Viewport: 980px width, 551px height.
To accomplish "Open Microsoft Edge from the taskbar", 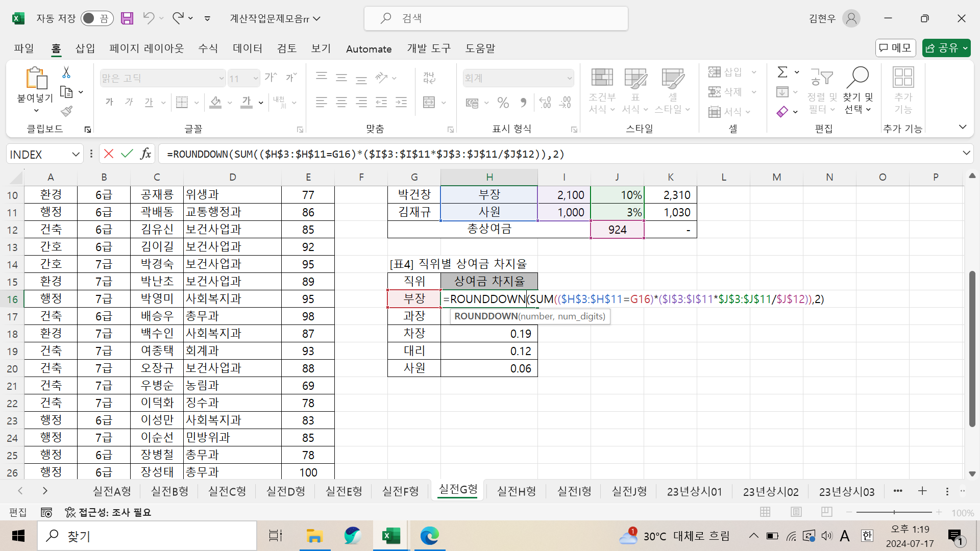I will [x=429, y=536].
